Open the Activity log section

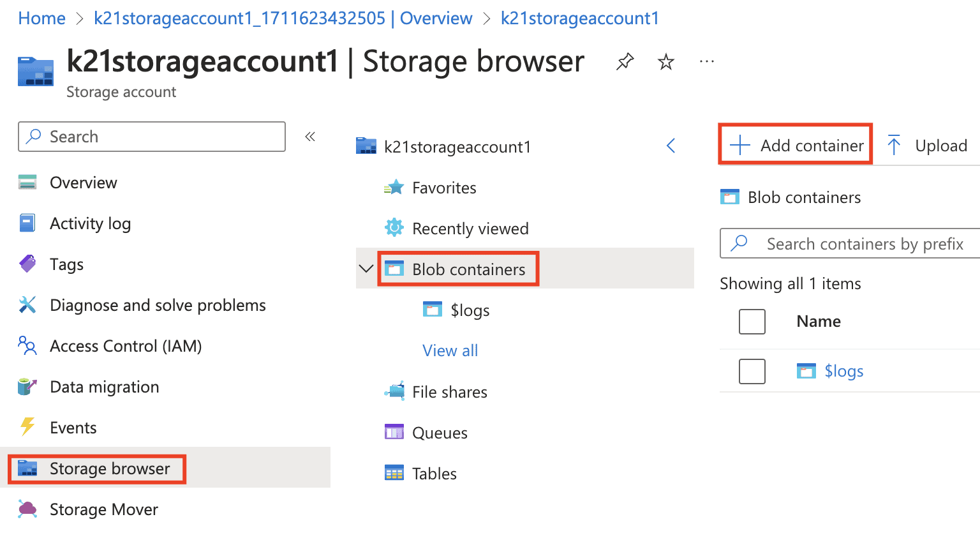[x=90, y=223]
